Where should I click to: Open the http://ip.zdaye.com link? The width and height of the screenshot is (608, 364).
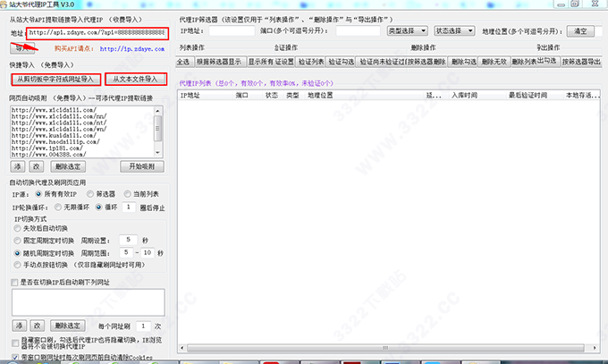131,49
